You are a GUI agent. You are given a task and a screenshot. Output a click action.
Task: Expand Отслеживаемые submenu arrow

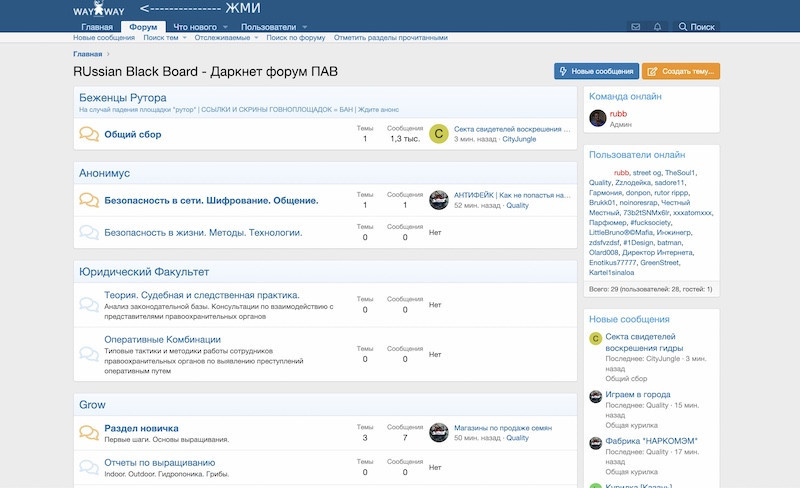pos(255,38)
